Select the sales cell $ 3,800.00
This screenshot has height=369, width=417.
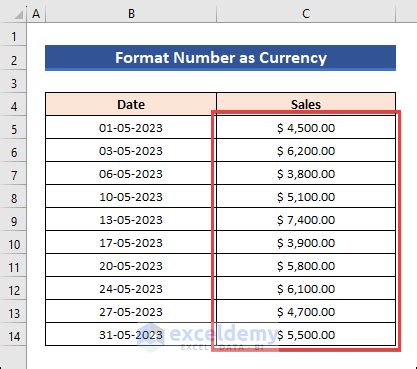pyautogui.click(x=306, y=174)
